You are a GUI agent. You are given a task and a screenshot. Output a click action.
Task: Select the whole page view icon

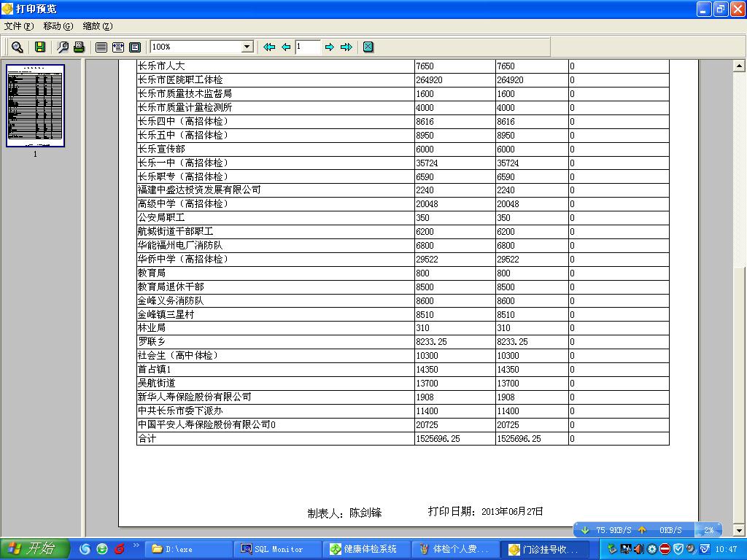(135, 47)
